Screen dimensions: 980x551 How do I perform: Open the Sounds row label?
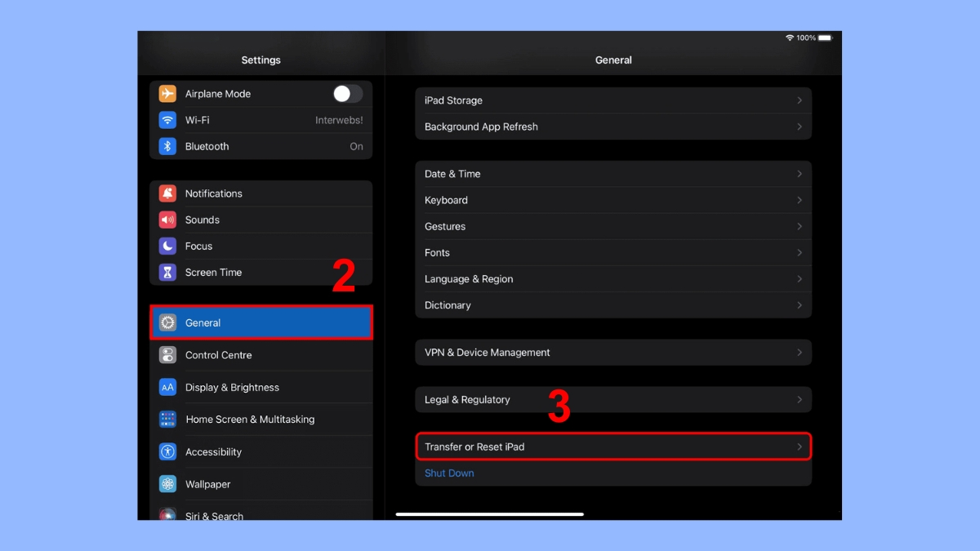[203, 220]
